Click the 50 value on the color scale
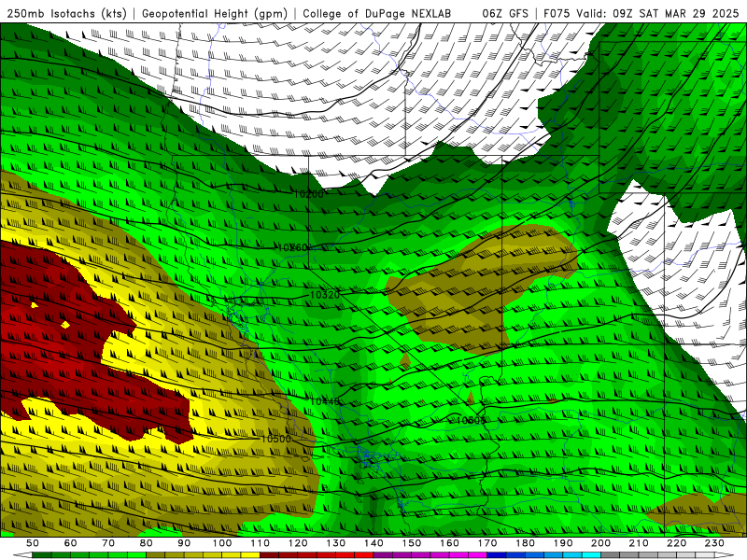747x560 pixels. 32,543
